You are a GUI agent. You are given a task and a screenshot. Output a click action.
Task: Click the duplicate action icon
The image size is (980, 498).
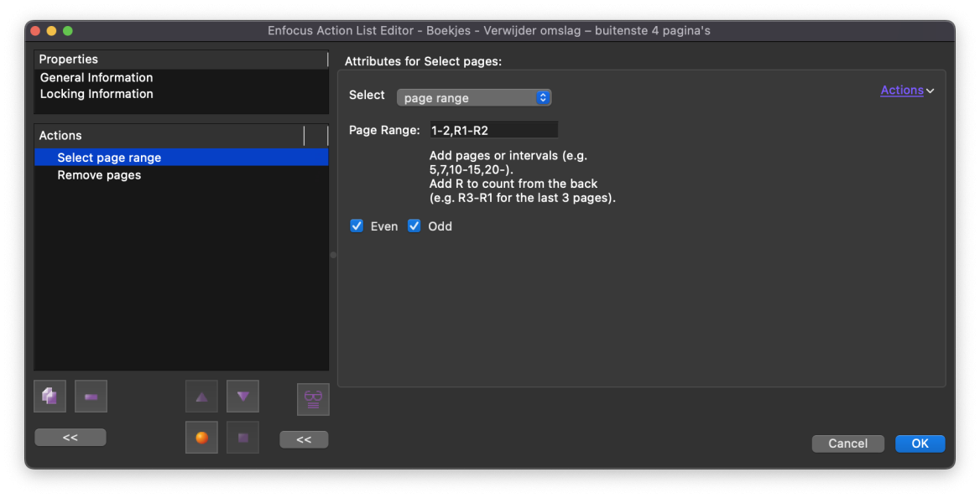50,397
